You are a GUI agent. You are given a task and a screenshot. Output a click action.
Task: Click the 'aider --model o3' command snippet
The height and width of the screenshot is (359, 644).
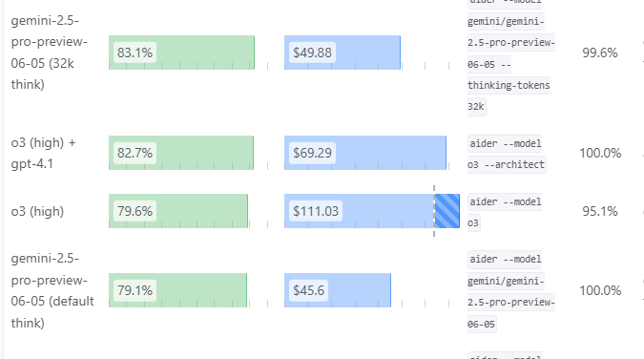click(x=505, y=212)
